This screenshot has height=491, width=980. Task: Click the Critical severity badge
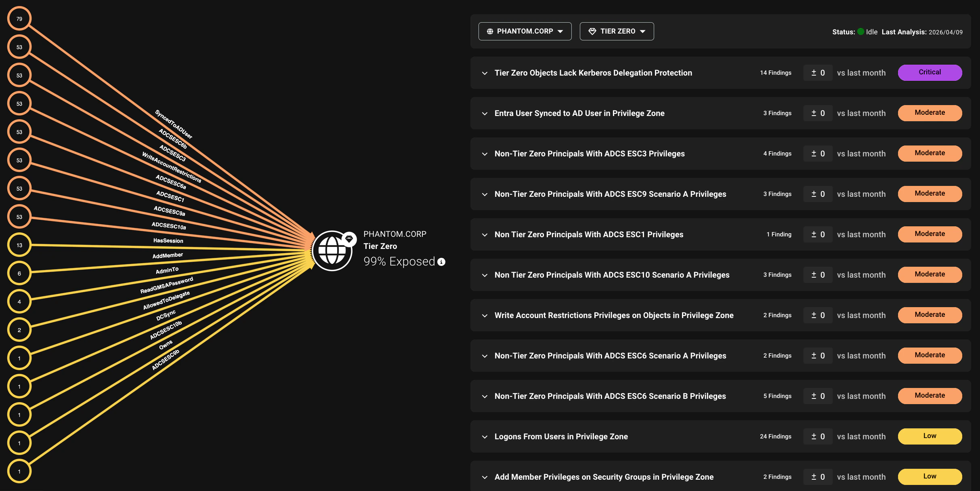[x=930, y=72]
